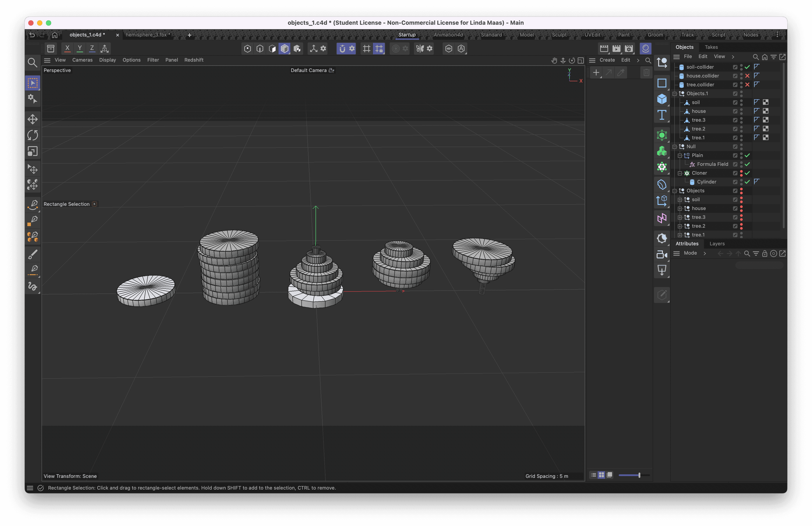
Task: Select the Scale tool
Action: (32, 151)
